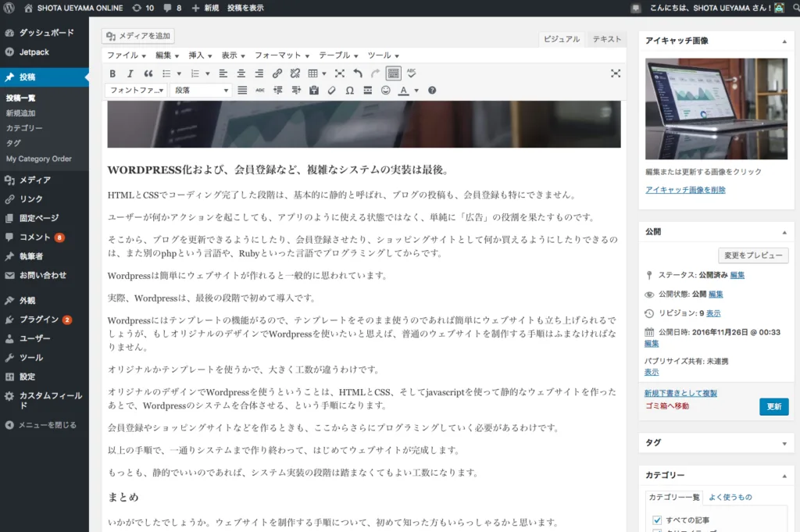Switch to the ビジュアル editor tab

[x=561, y=39]
